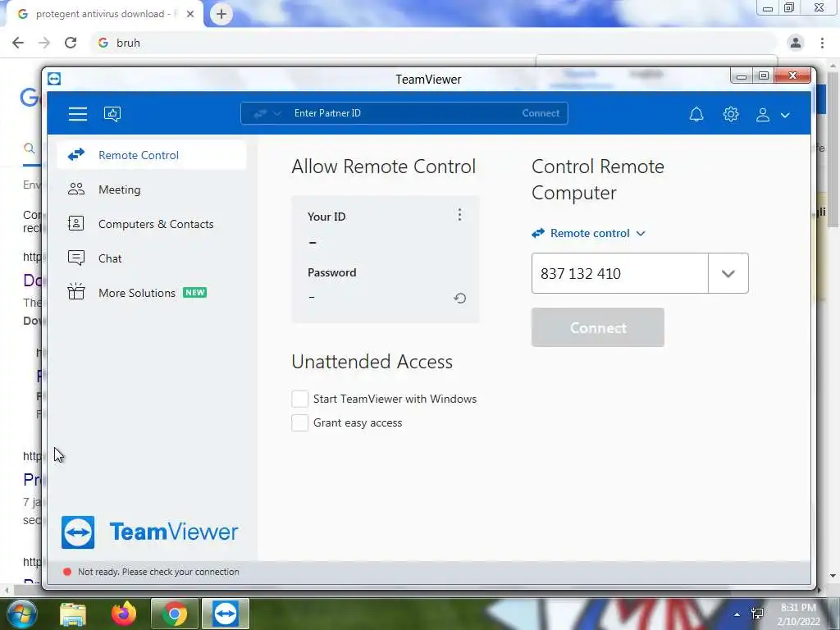The height and width of the screenshot is (630, 840).
Task: Close the protegent antivirus Chrome tab
Action: coord(190,14)
